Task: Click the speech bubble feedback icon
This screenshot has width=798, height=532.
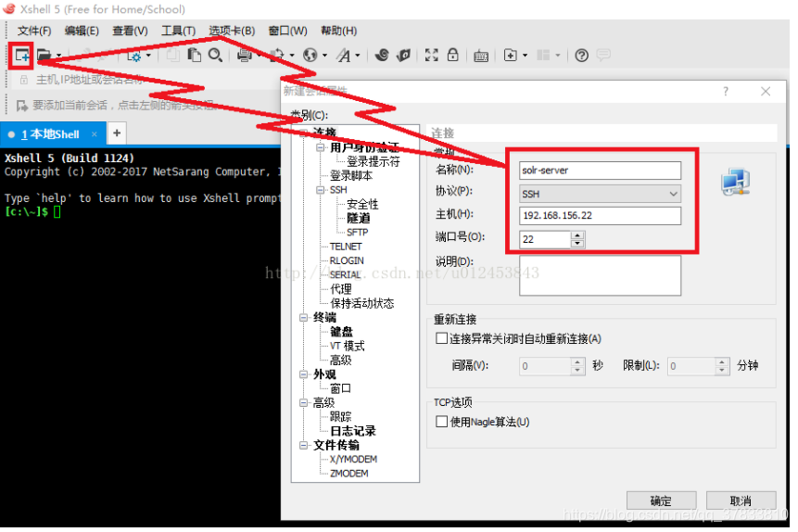Action: (603, 55)
